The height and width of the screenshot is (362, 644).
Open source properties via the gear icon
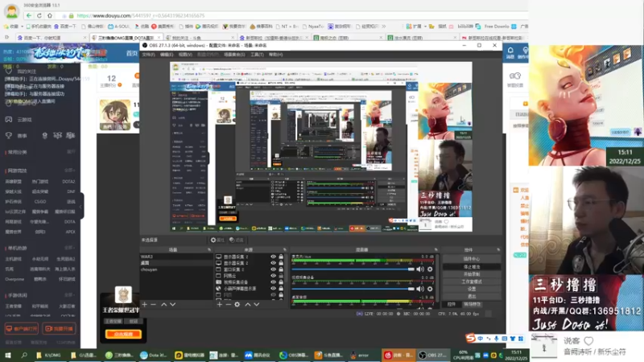tap(237, 305)
